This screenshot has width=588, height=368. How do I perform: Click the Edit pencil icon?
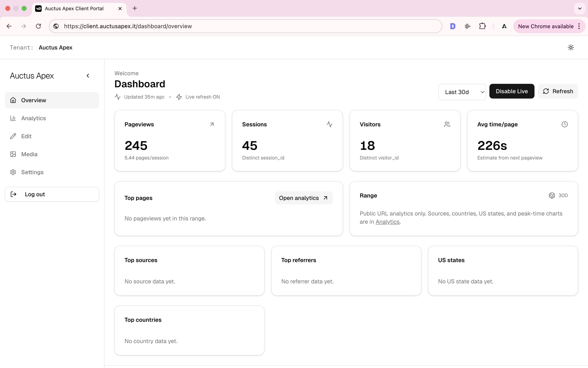pyautogui.click(x=13, y=136)
